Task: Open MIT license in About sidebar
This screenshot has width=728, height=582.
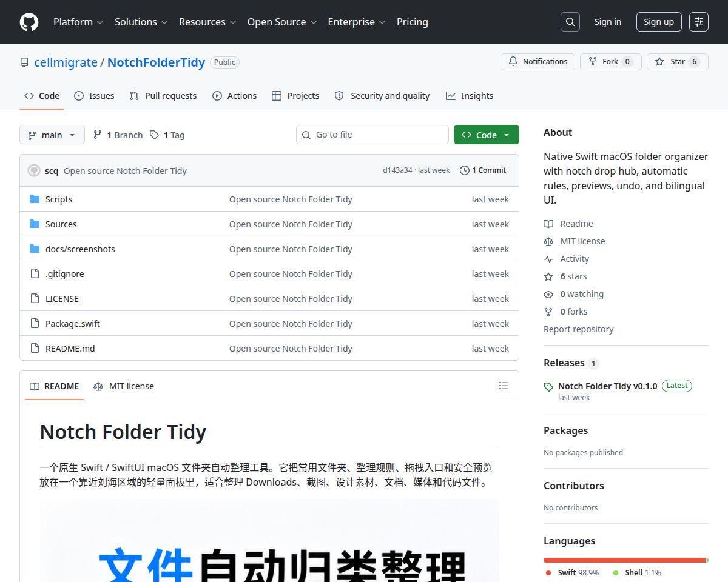Action: point(575,241)
